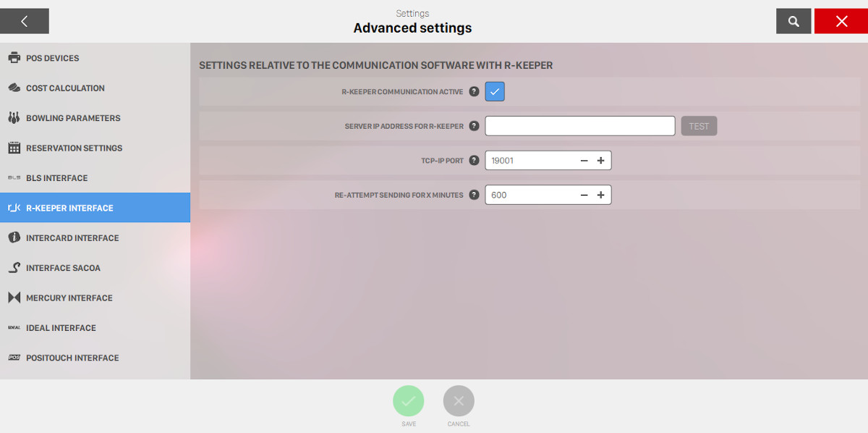Decrease TCP-IP port with minus button
The width and height of the screenshot is (868, 433).
point(584,161)
